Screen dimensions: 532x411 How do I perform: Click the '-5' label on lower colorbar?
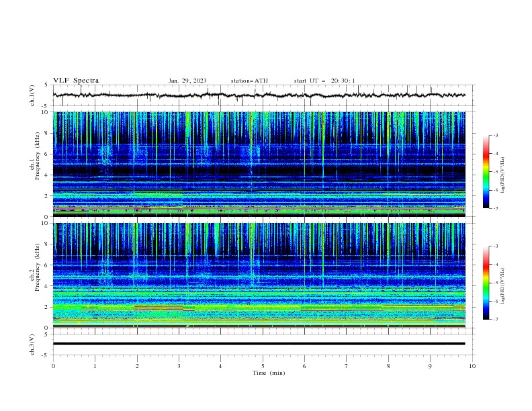pyautogui.click(x=496, y=283)
